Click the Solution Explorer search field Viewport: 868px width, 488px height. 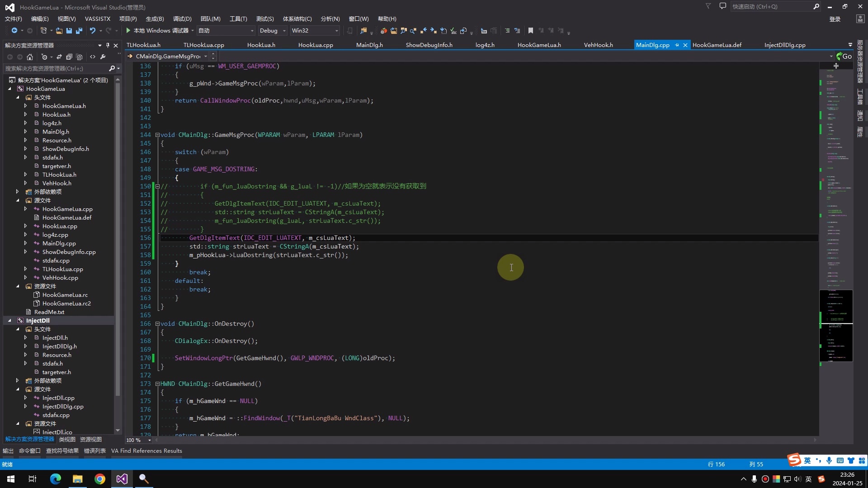click(54, 69)
